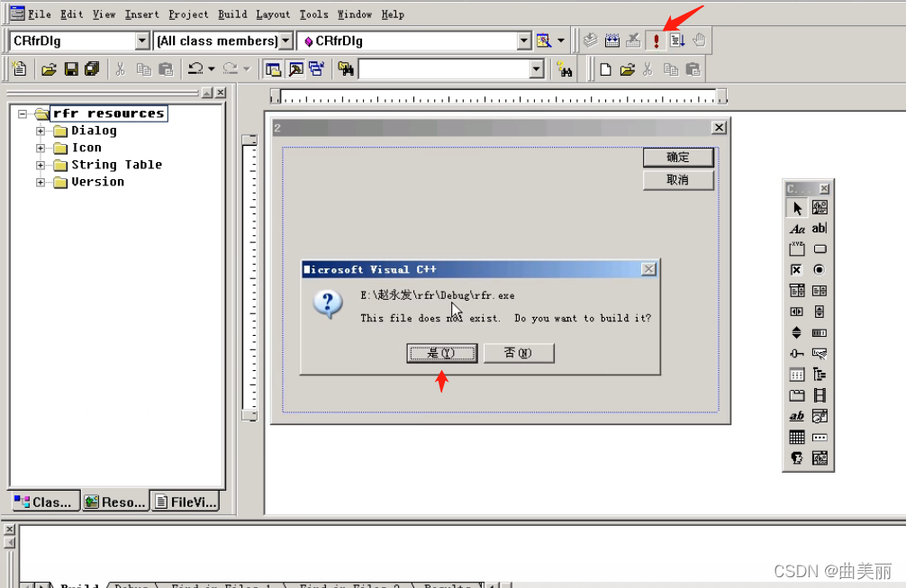Click 是(Y) to build the file
This screenshot has height=588, width=906.
click(x=442, y=353)
